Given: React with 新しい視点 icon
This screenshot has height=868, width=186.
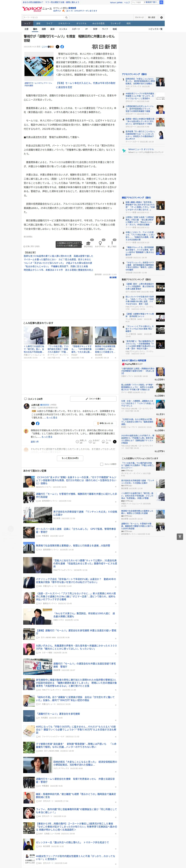Looking at the screenshot, I should pyautogui.click(x=112, y=244).
